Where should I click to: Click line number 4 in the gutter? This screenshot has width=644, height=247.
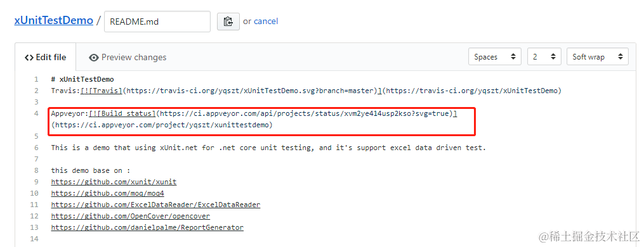(36, 113)
